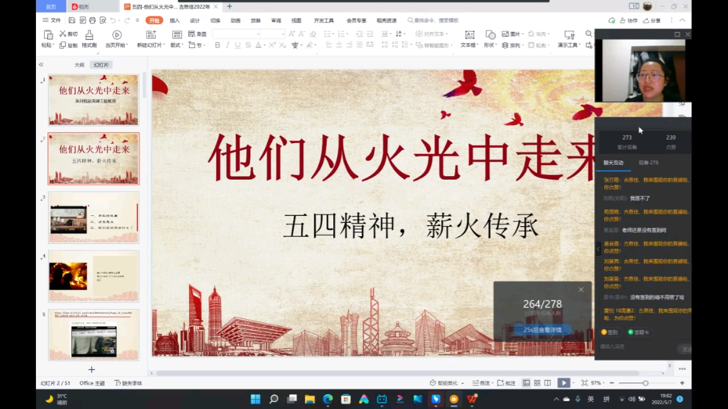The height and width of the screenshot is (409, 728).
Task: Open the Windows Start menu
Action: tap(255, 399)
